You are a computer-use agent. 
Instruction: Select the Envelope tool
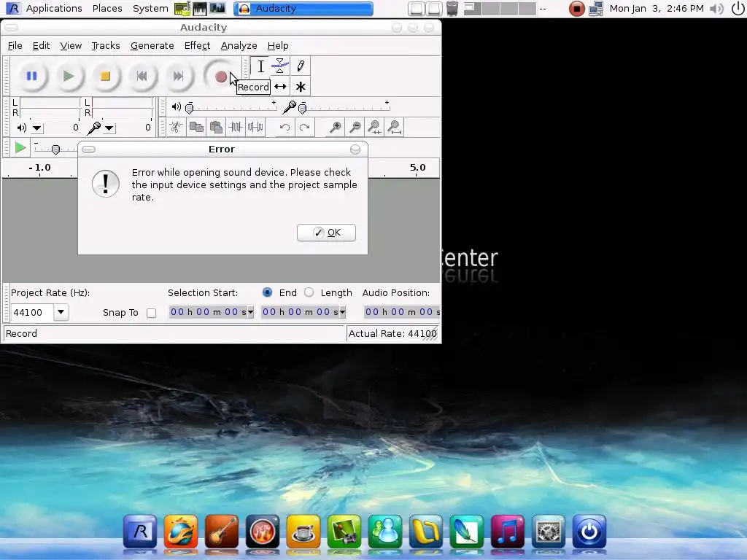point(280,66)
